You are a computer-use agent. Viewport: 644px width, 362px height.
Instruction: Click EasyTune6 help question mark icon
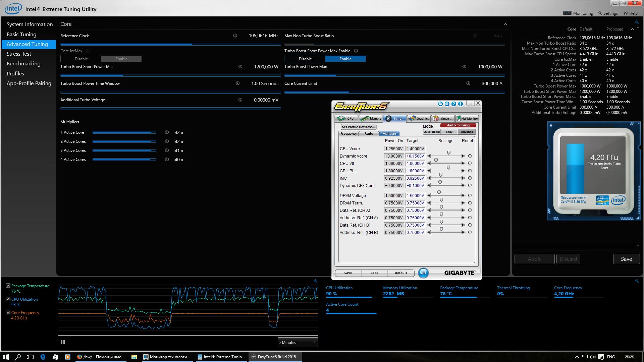454,104
